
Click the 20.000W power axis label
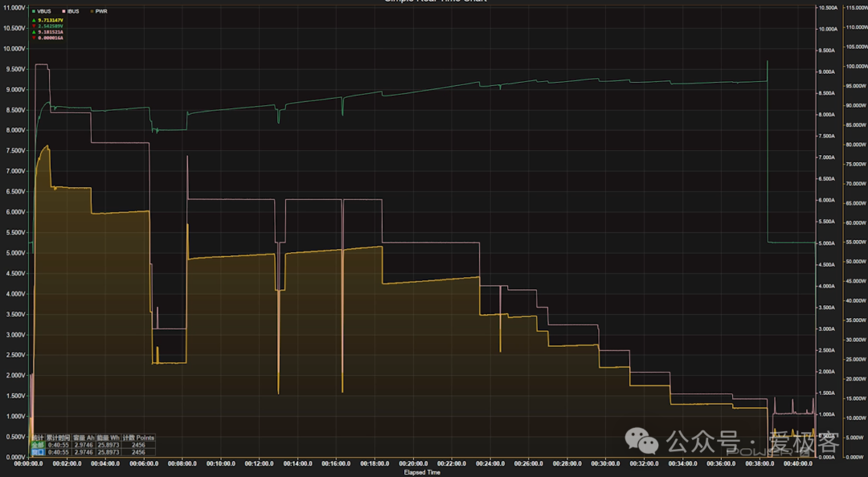click(x=856, y=379)
